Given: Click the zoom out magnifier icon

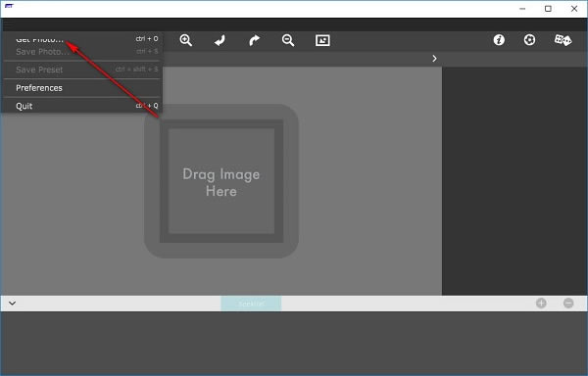Looking at the screenshot, I should click(x=288, y=40).
